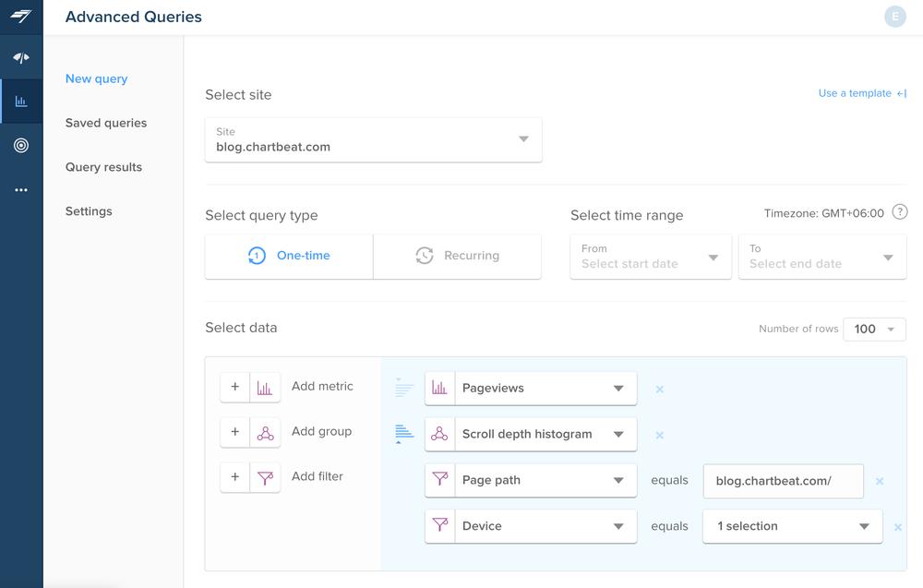The height and width of the screenshot is (588, 923).
Task: Click the Timezone: GMT+06:00 text
Action: click(x=824, y=213)
